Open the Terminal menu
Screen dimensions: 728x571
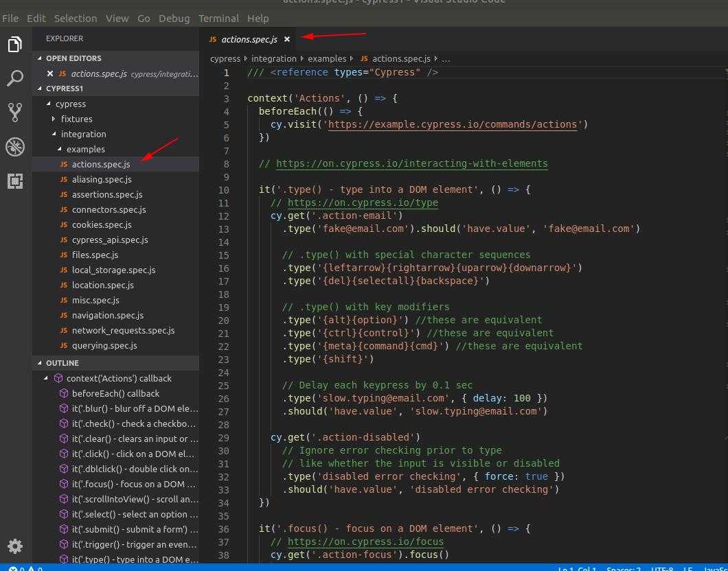218,18
